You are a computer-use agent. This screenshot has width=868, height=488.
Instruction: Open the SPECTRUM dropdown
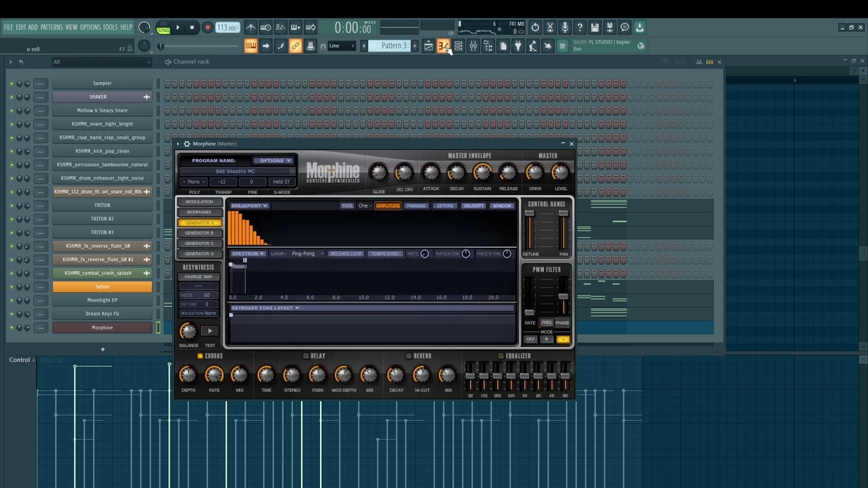coord(248,253)
